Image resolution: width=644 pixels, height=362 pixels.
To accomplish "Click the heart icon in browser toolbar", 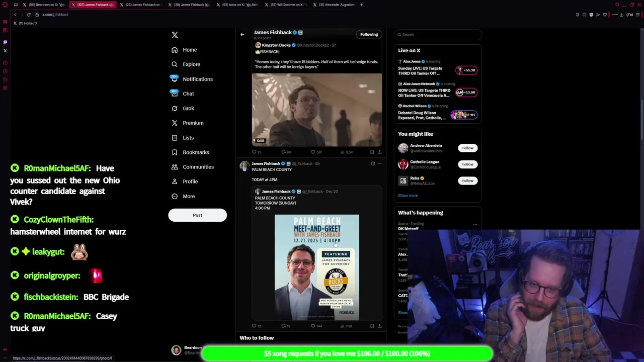I will [x=605, y=15].
